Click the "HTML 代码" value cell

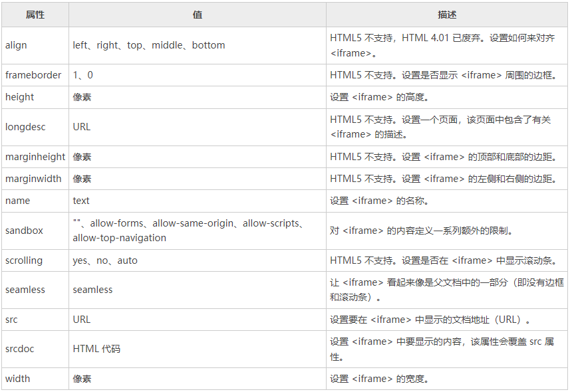96,349
